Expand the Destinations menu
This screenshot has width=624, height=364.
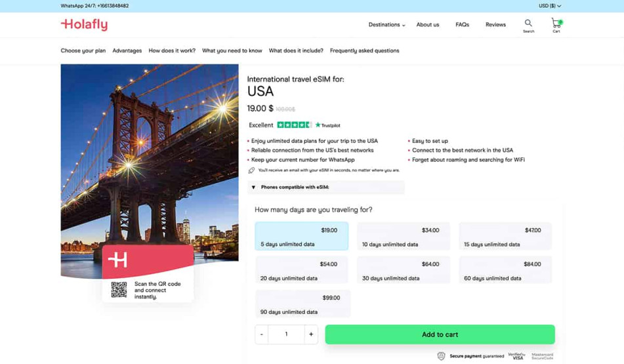pyautogui.click(x=386, y=25)
